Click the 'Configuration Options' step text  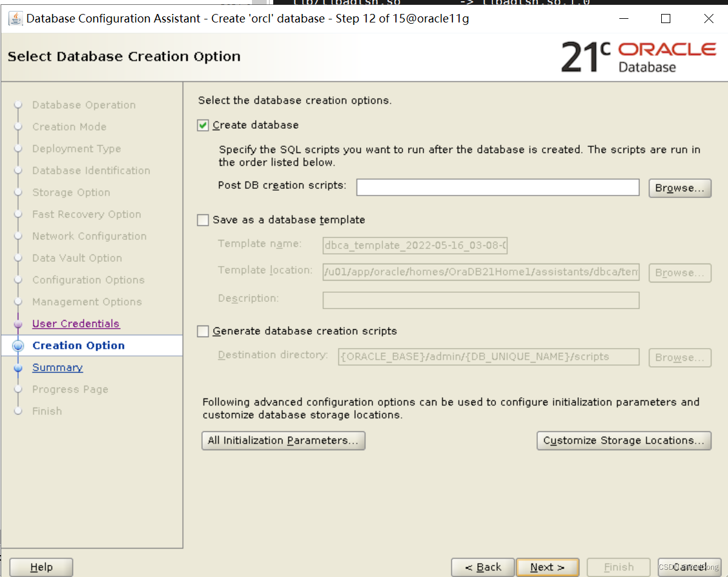tap(89, 279)
